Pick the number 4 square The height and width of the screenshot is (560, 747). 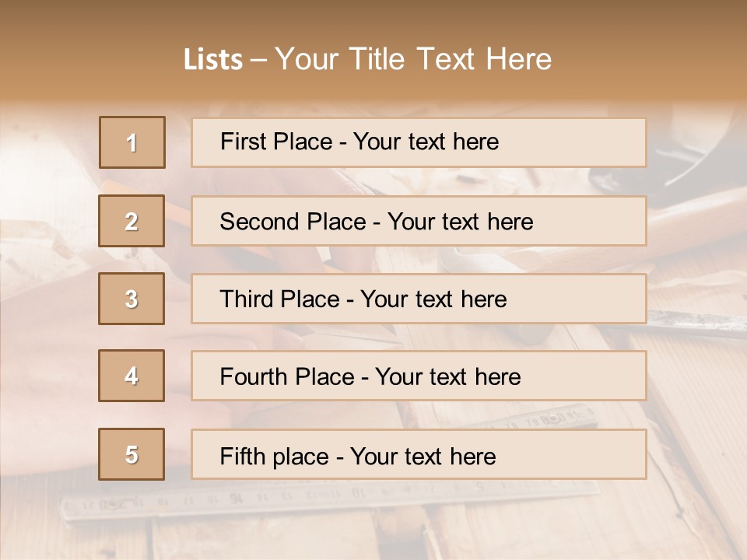[132, 376]
